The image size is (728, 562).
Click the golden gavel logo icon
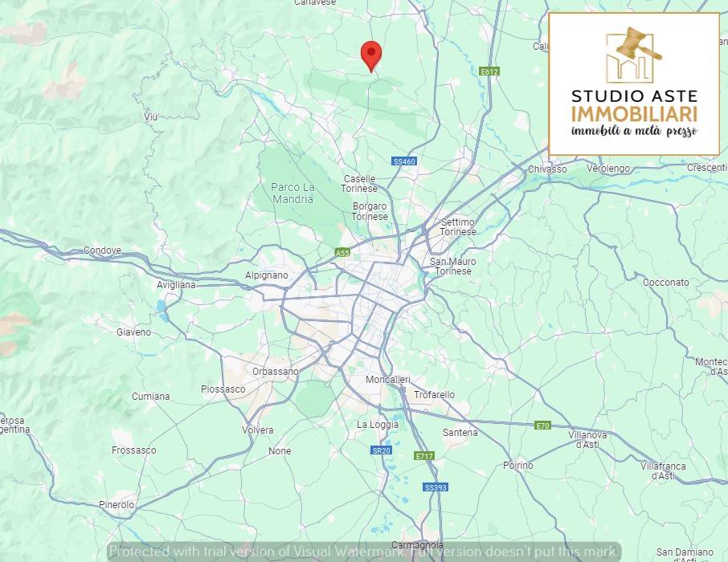634,54
